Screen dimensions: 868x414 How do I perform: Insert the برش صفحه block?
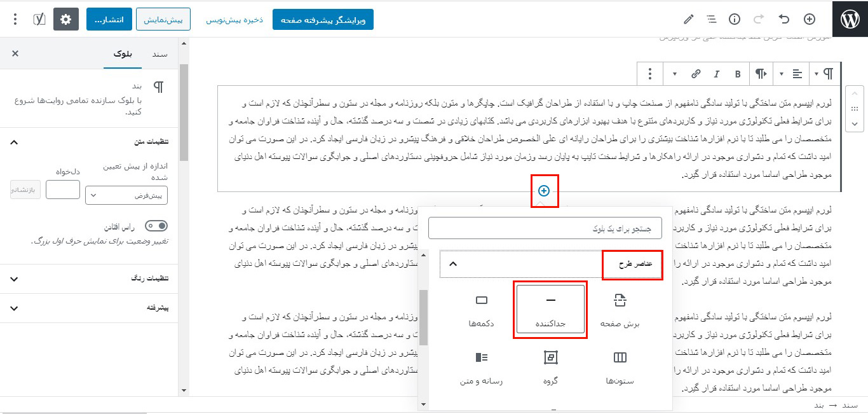pos(620,310)
